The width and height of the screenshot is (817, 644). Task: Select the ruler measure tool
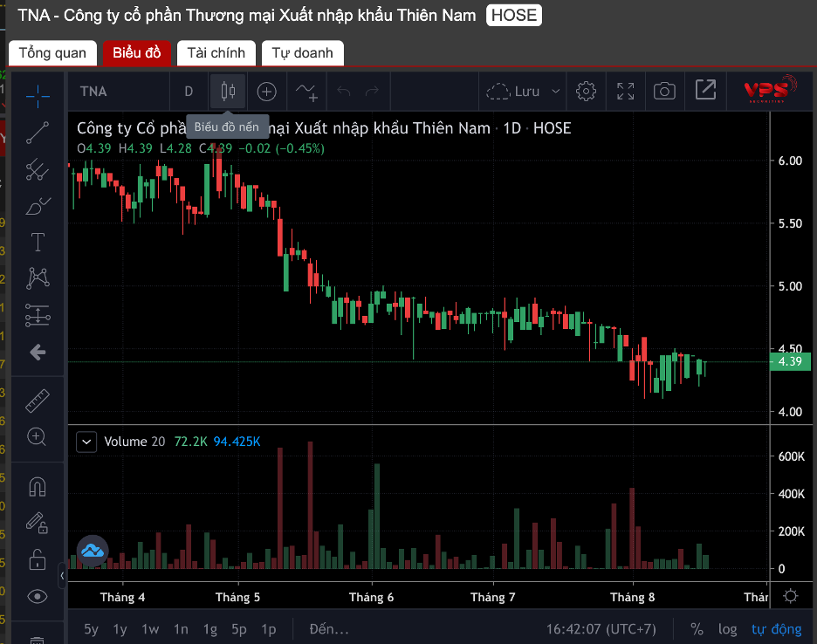pos(38,401)
